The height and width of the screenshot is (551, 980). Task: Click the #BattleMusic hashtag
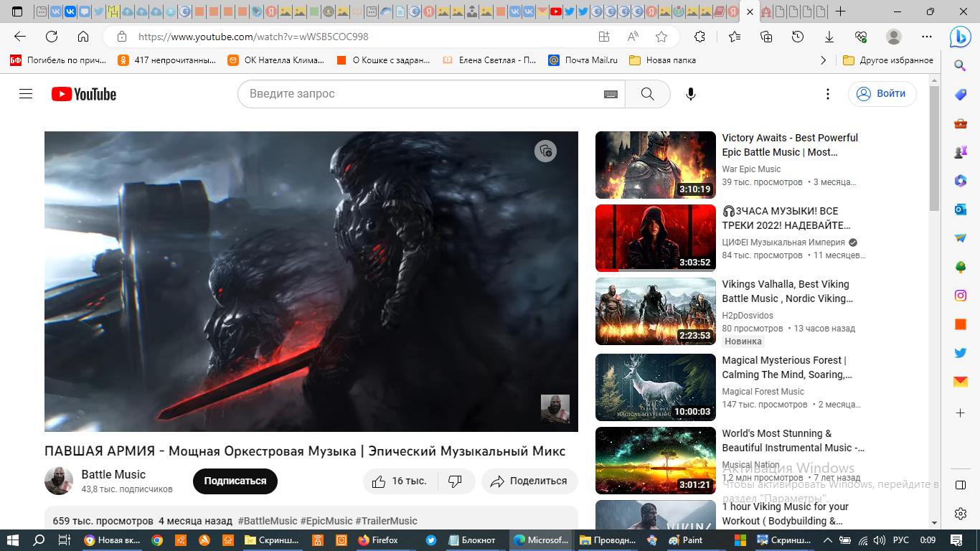tap(268, 521)
